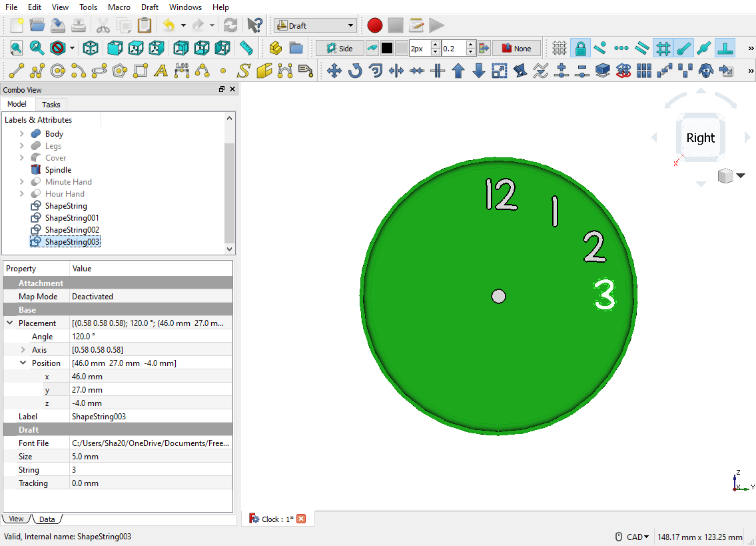756x546 pixels.
Task: Select the Draft Rectangle tool
Action: click(141, 71)
